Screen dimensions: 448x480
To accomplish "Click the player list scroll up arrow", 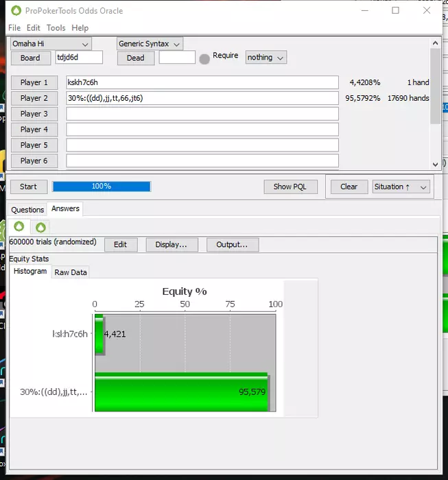I will click(x=435, y=43).
